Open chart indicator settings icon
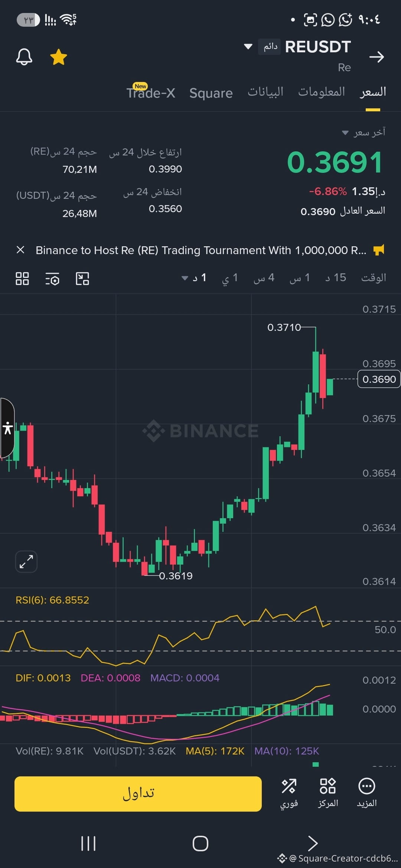 point(52,279)
